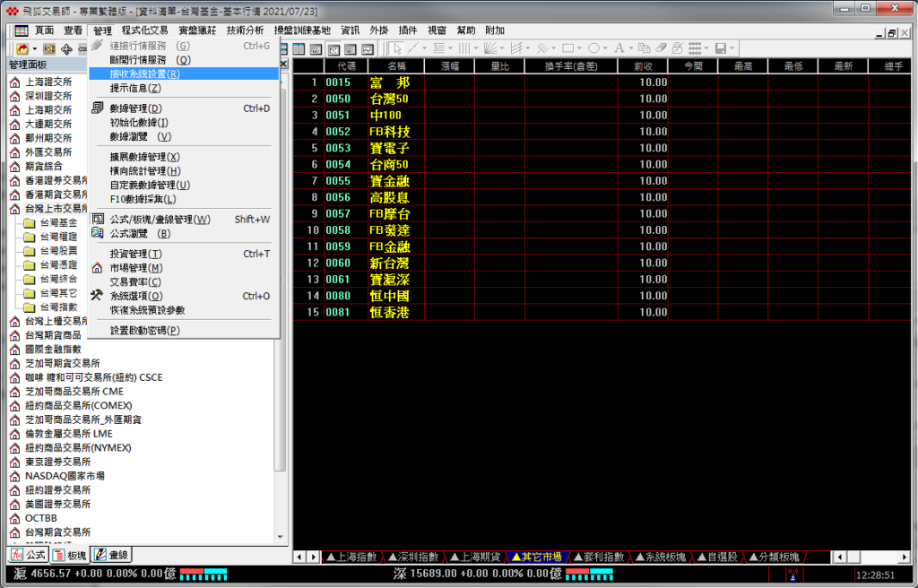This screenshot has height=588, width=918.
Task: Select the four-way move arrows tool
Action: [66, 48]
